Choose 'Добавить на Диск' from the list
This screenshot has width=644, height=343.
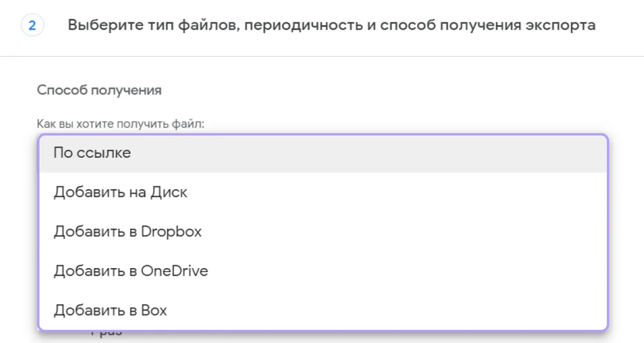point(120,193)
